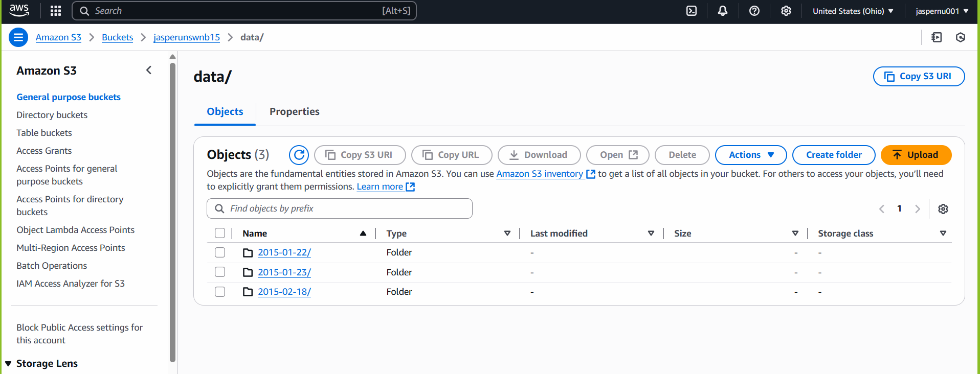Go to jasperunswnb15 breadcrumb
980x374 pixels.
pyautogui.click(x=187, y=37)
